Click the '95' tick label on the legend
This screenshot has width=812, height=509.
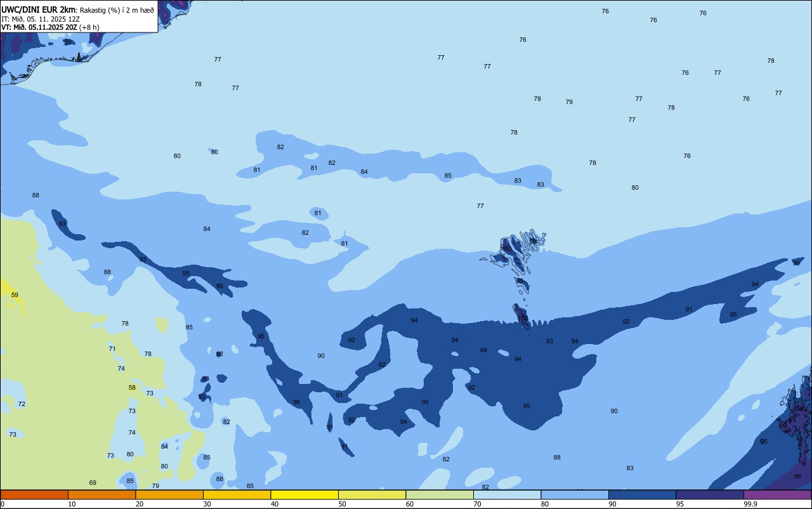coord(679,504)
